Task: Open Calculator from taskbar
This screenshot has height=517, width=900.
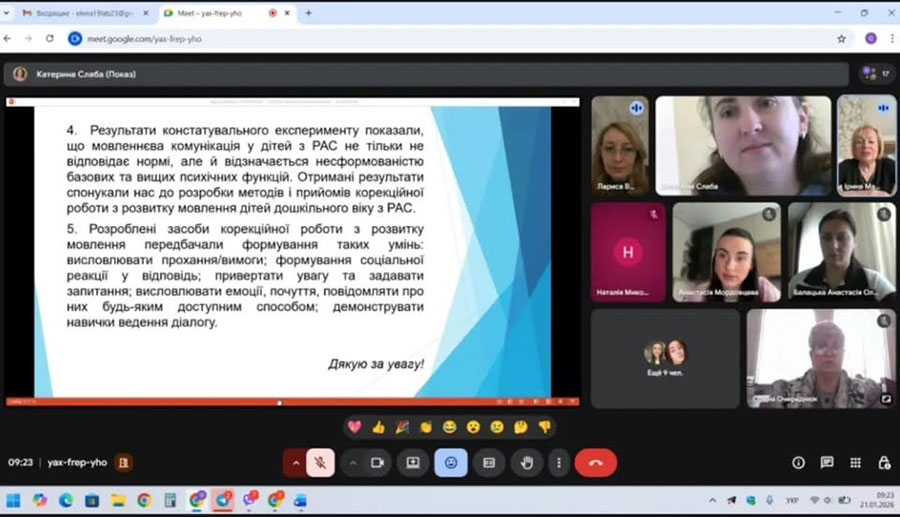Action: point(170,500)
